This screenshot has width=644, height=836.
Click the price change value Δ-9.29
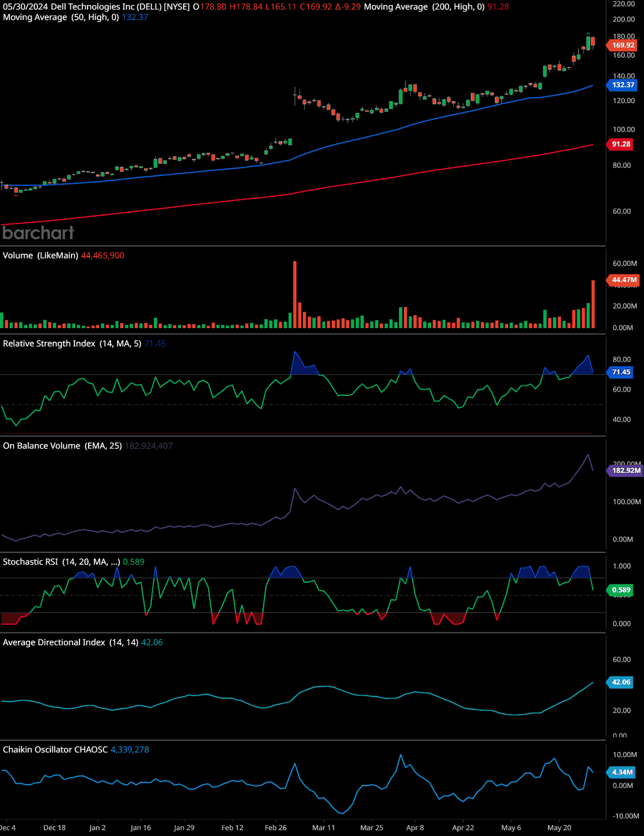pos(348,7)
